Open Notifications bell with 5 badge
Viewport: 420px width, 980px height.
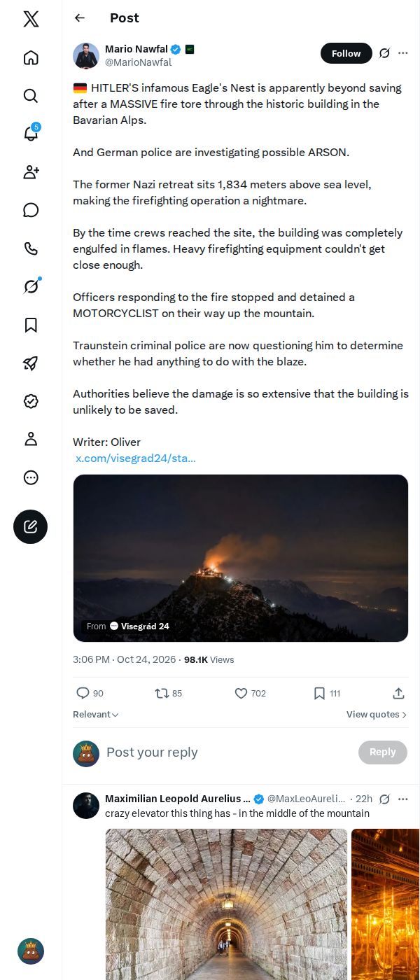pyautogui.click(x=31, y=134)
